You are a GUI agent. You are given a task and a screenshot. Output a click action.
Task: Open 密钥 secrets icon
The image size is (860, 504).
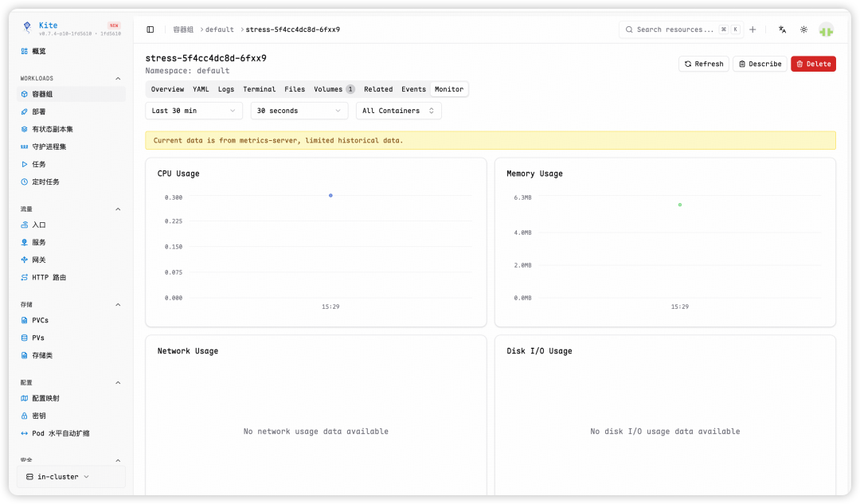coord(24,416)
